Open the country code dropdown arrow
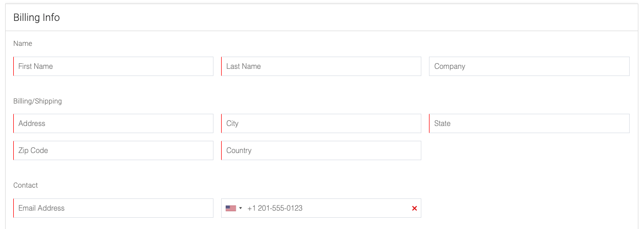 [x=241, y=208]
